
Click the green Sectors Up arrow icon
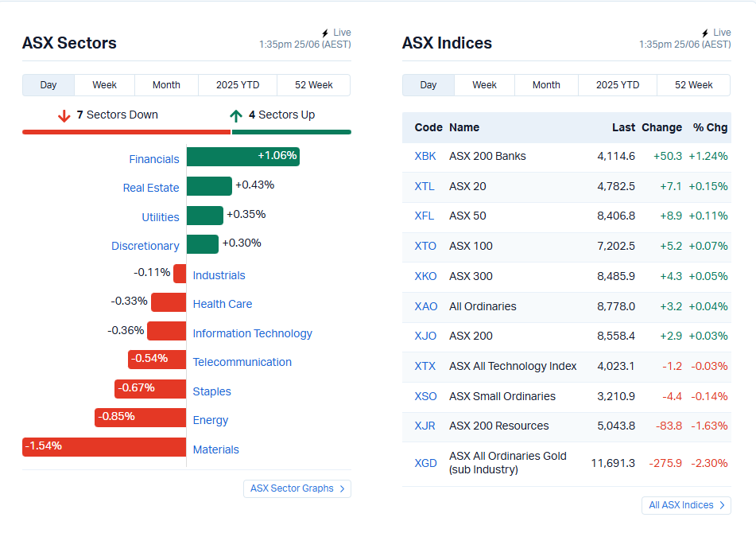(236, 116)
